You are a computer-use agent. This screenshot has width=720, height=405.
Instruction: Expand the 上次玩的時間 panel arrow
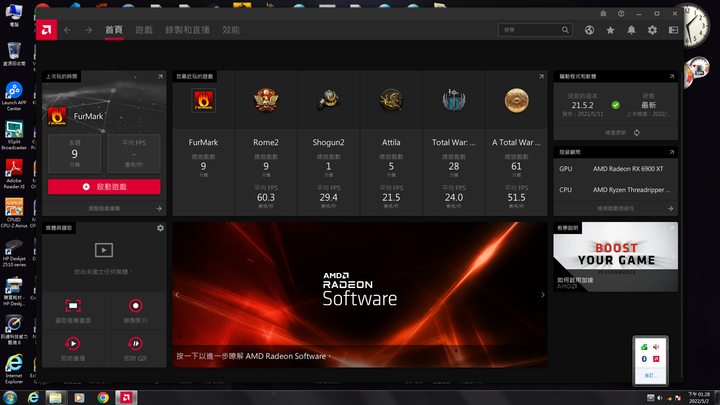pos(160,77)
